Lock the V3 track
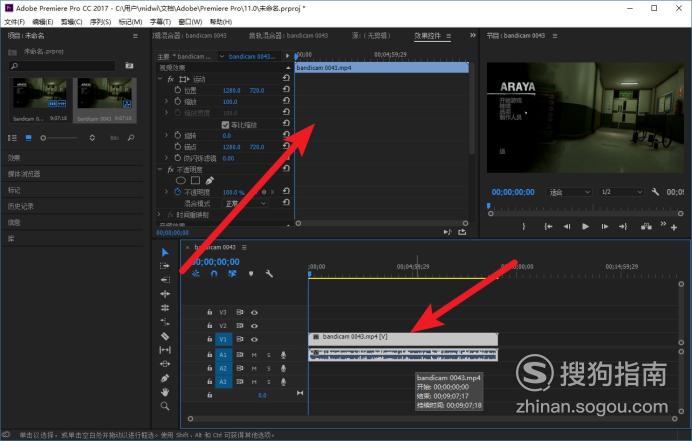The height and width of the screenshot is (441, 692). pyautogui.click(x=210, y=313)
